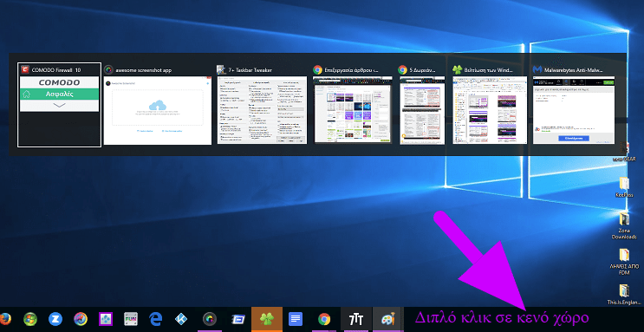This screenshot has height=332, width=644.
Task: Open the FUN app taskbar icon
Action: click(131, 319)
